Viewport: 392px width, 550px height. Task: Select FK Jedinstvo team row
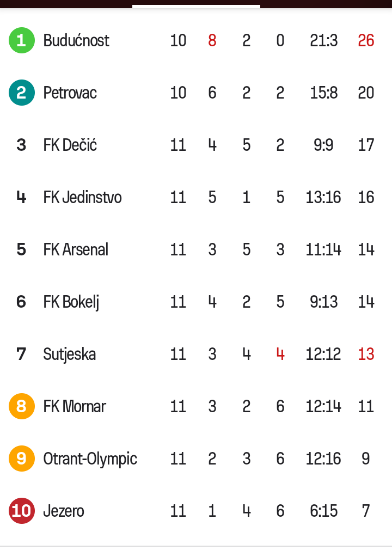pyautogui.click(x=195, y=197)
